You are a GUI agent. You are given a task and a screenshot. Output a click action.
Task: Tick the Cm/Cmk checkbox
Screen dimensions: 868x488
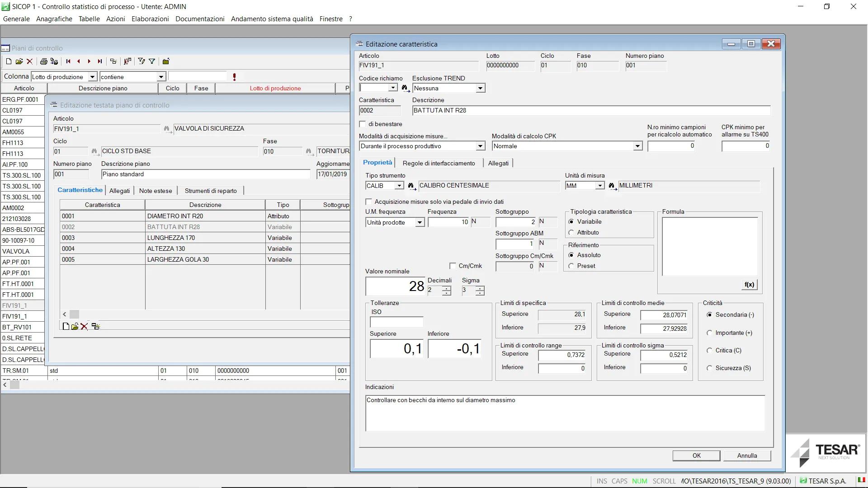click(x=453, y=266)
